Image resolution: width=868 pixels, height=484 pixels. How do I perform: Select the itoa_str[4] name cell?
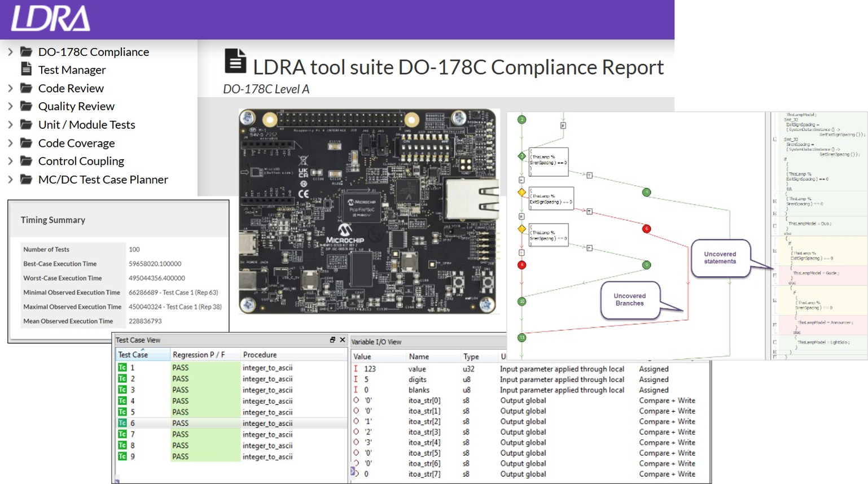(424, 442)
